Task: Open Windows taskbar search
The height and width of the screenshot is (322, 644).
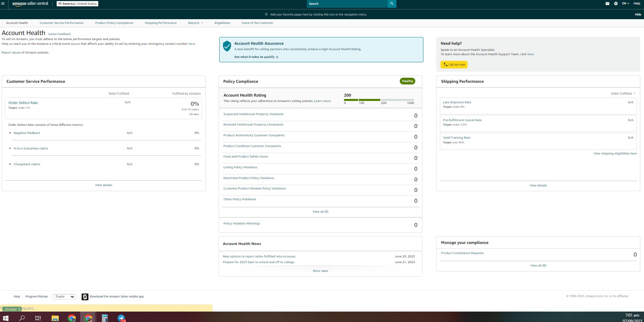Action: pyautogui.click(x=22, y=318)
